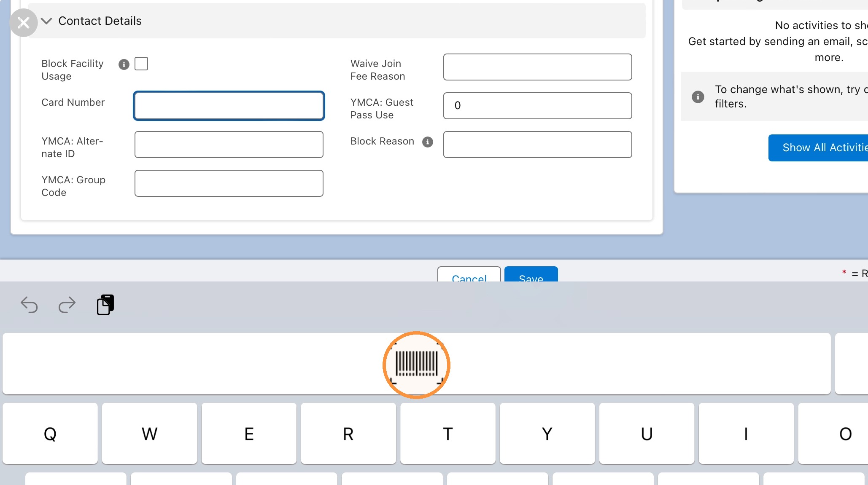Collapse the Contact Details section
The height and width of the screenshot is (485, 868).
(46, 21)
